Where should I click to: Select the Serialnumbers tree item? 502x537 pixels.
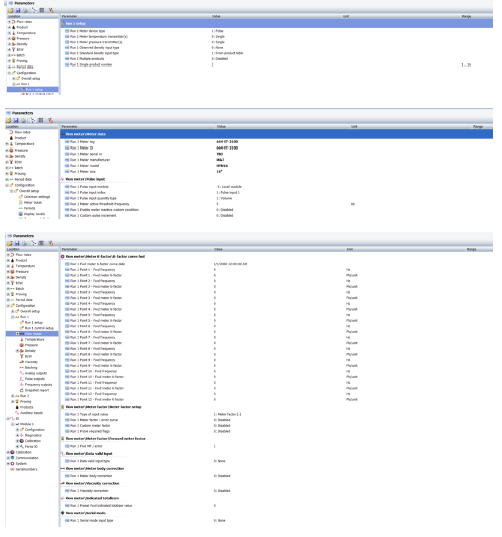[x=26, y=469]
